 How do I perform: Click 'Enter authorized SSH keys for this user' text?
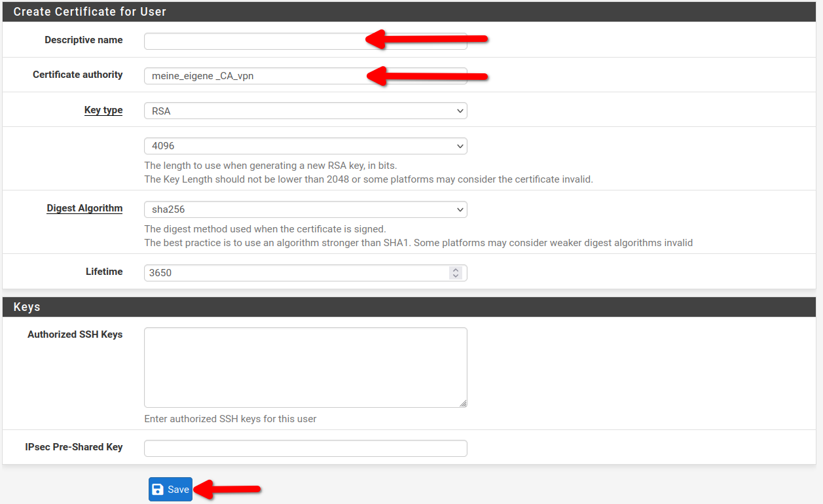(x=230, y=419)
